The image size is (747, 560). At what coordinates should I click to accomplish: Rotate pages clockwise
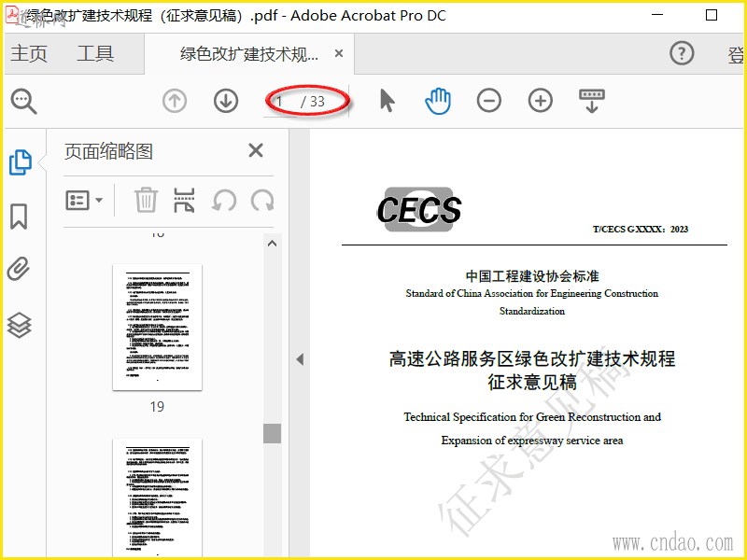[x=262, y=200]
